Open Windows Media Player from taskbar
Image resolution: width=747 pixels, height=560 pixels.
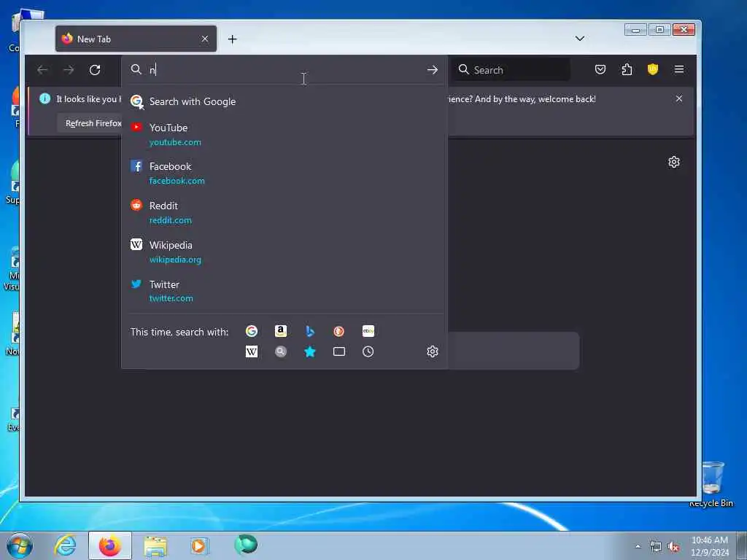[199, 545]
